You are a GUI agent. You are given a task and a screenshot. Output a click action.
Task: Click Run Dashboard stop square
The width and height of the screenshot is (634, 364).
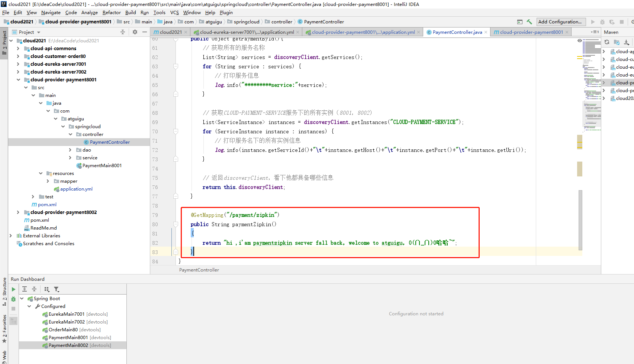click(x=13, y=309)
